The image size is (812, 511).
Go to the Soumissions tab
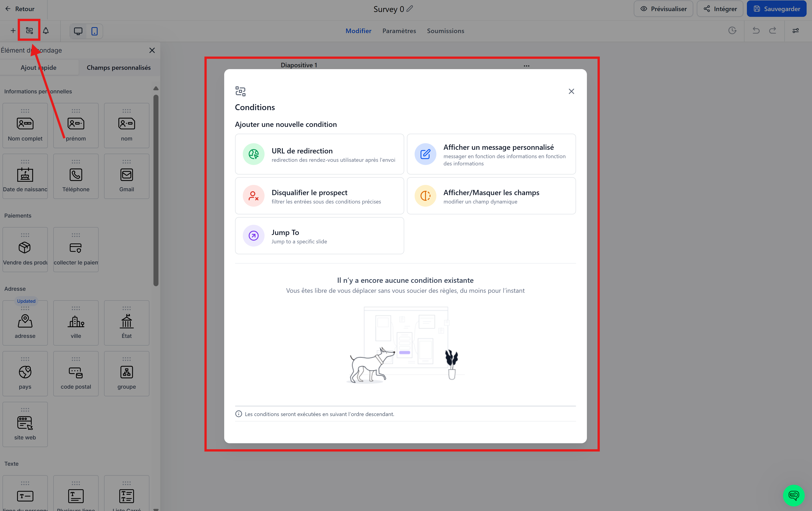tap(445, 31)
